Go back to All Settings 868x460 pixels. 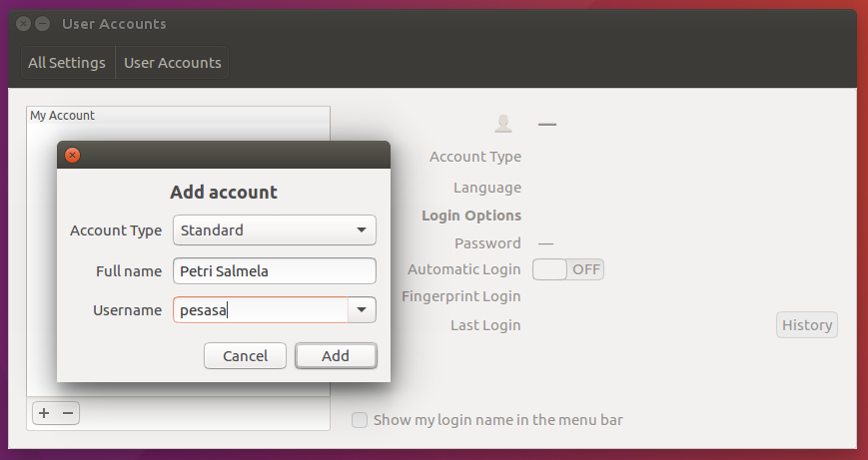(67, 63)
